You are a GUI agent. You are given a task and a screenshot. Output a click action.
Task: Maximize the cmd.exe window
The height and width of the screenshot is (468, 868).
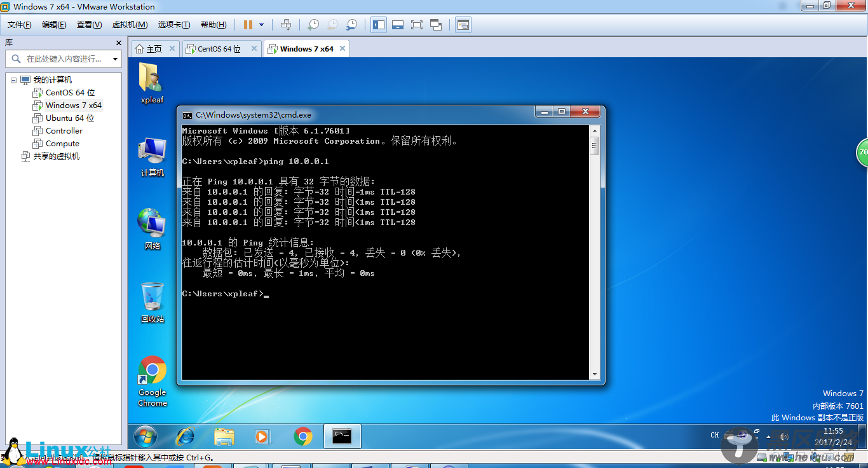point(562,112)
